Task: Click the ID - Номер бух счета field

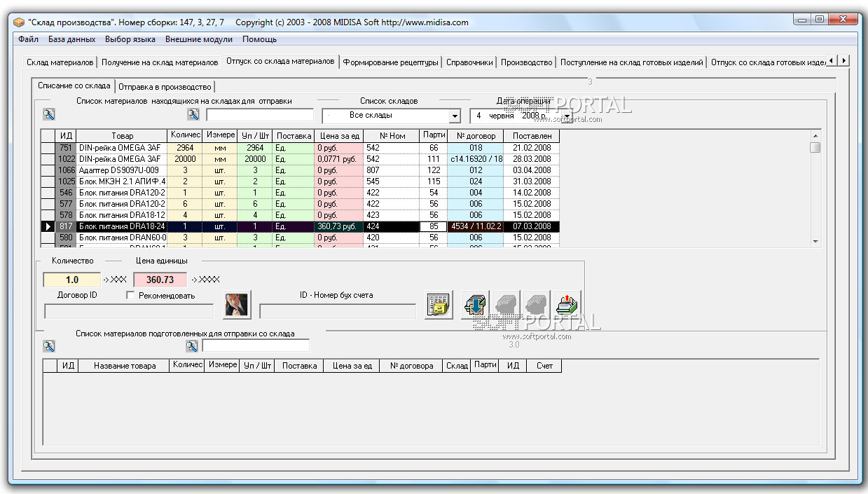Action: [x=338, y=311]
